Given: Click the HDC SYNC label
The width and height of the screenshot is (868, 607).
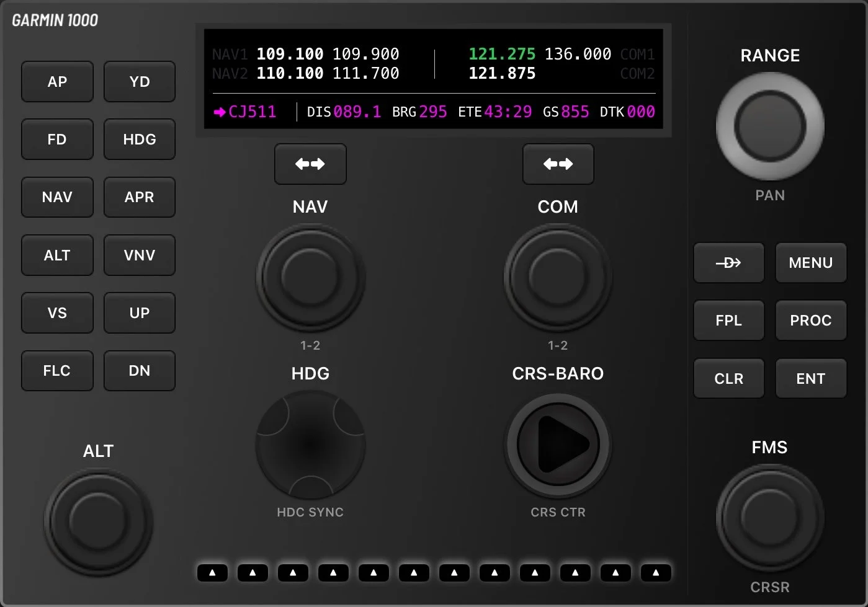Looking at the screenshot, I should coord(310,512).
